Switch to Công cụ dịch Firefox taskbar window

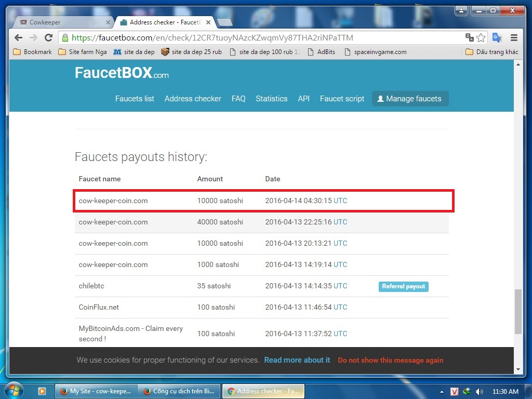179,391
